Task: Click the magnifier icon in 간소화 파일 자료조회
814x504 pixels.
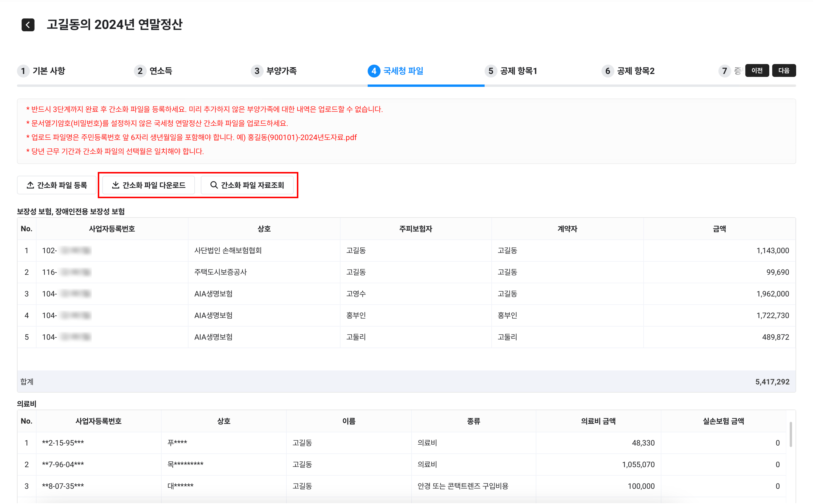Action: 214,185
